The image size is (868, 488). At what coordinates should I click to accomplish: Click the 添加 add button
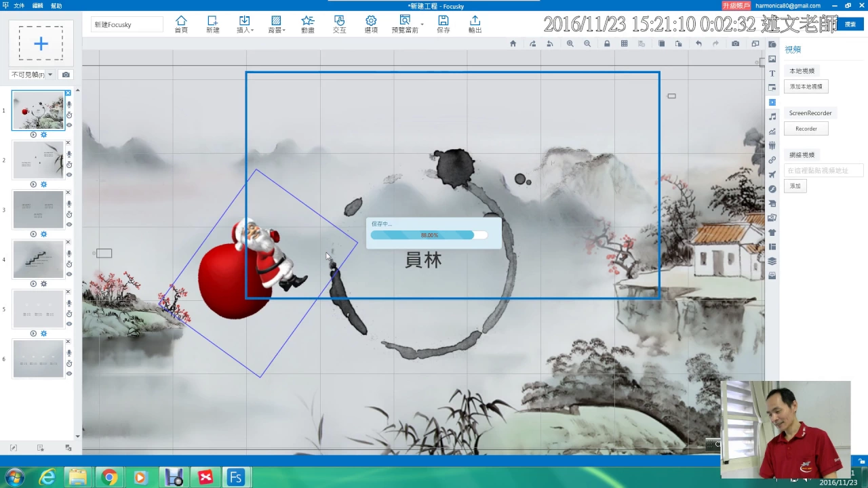point(795,186)
